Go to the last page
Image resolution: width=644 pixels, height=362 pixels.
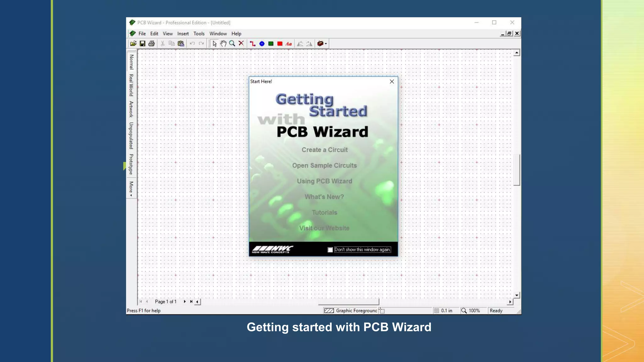coord(191,302)
